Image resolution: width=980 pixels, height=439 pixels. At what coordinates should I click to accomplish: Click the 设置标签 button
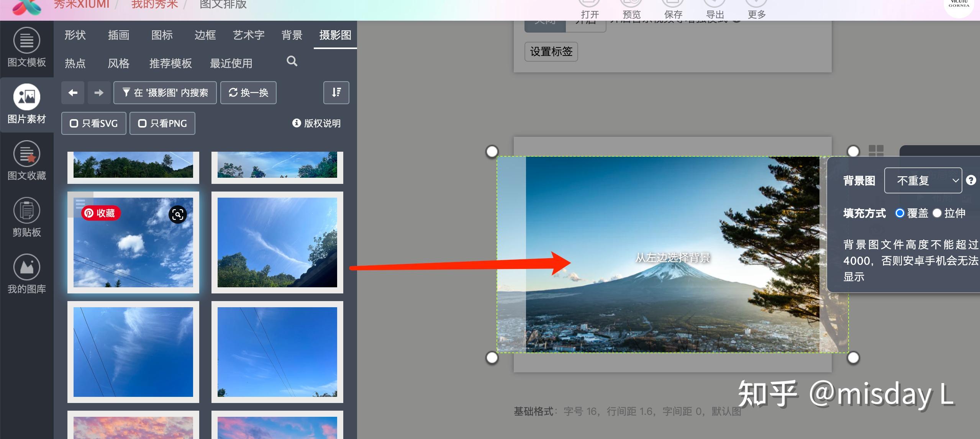click(551, 52)
